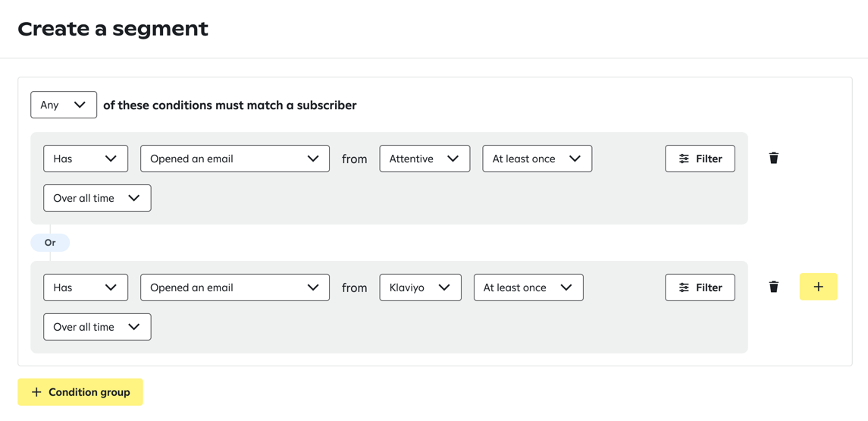The height and width of the screenshot is (421, 868).
Task: Click Filter button in Attentive condition
Action: point(700,159)
